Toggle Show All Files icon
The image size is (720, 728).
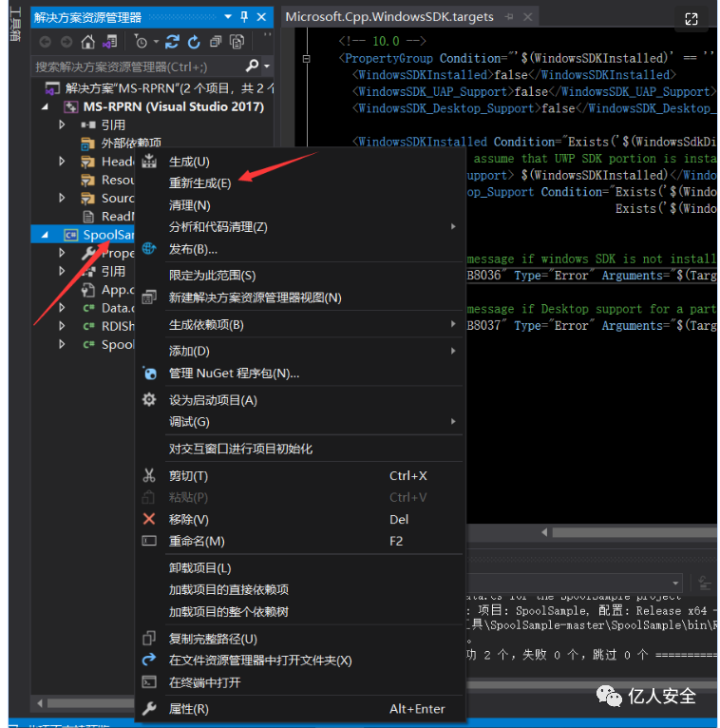point(237,42)
